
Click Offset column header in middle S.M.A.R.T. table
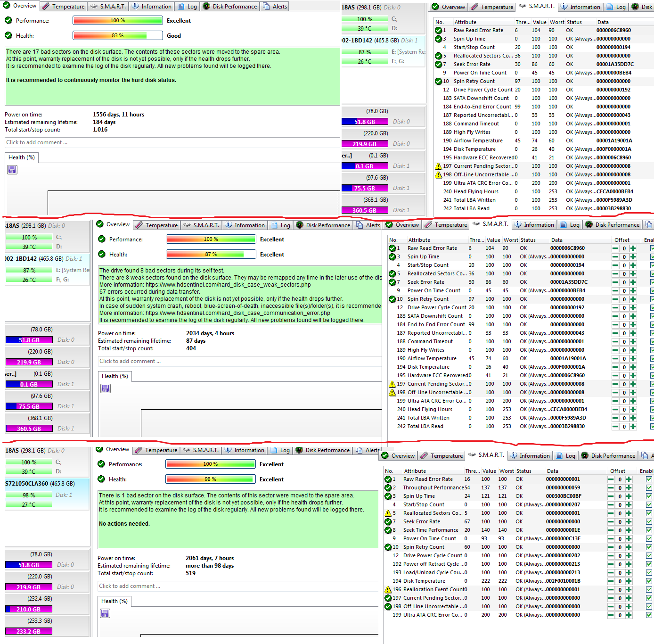pyautogui.click(x=622, y=240)
